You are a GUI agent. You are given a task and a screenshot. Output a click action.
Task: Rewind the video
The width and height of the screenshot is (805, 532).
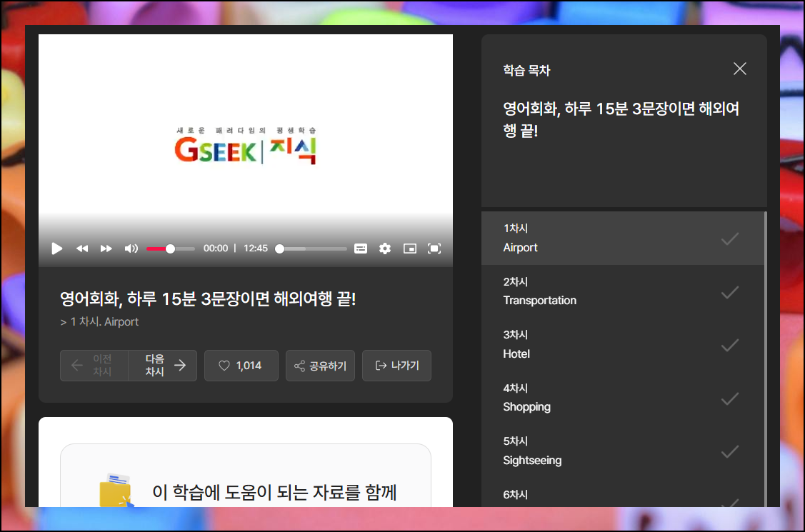(x=82, y=249)
